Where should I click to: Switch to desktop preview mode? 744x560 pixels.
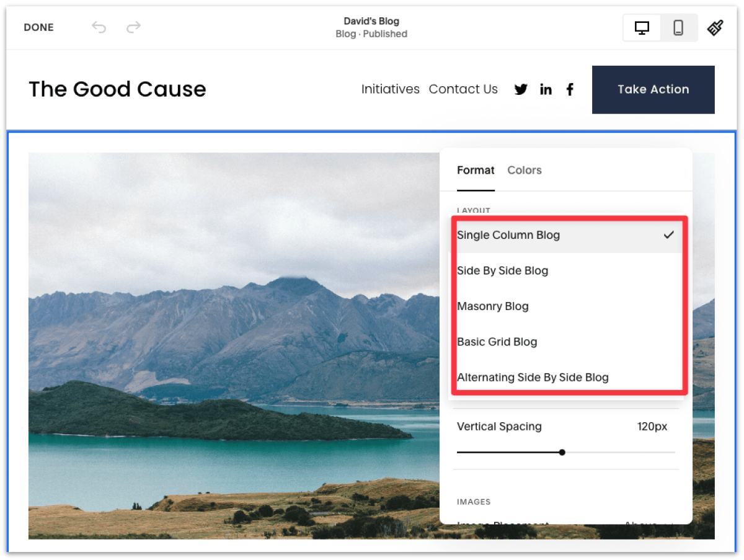642,27
